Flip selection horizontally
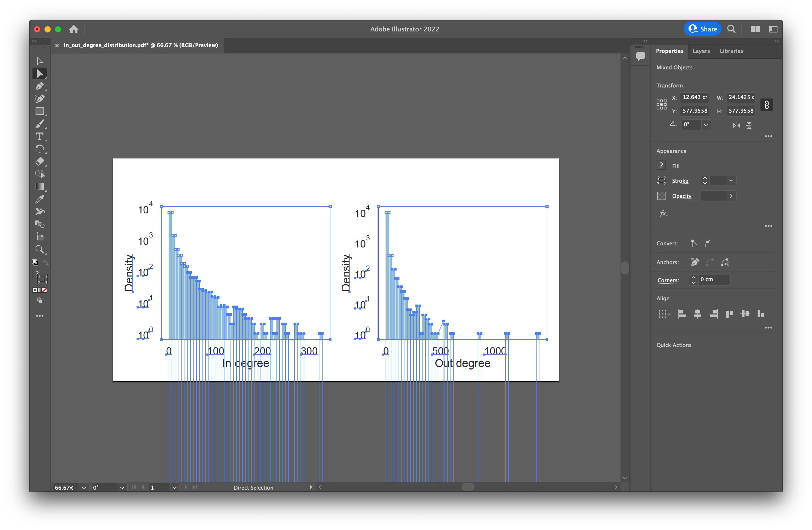This screenshot has width=812, height=530. [736, 125]
